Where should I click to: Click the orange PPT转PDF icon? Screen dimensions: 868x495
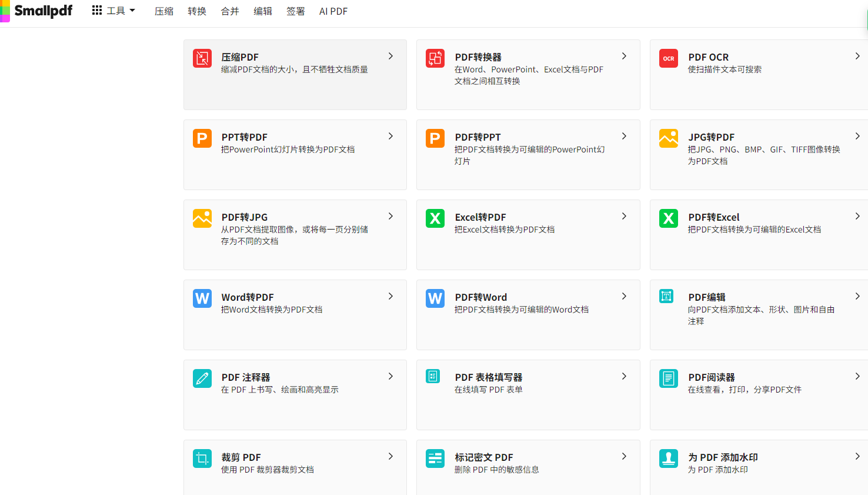pos(202,138)
